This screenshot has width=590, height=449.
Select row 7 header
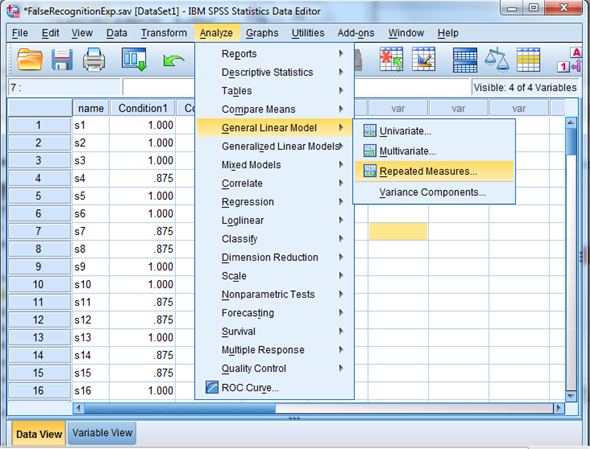[39, 231]
